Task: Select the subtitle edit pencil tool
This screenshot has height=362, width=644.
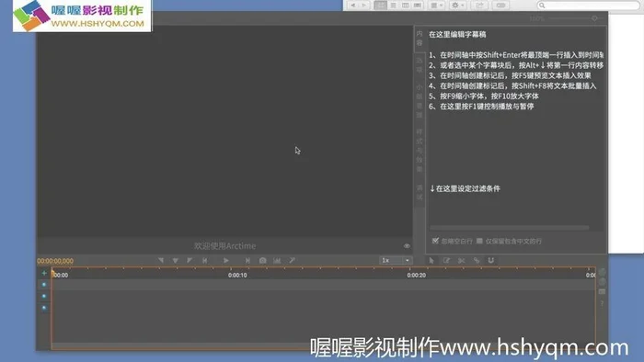Action: pyautogui.click(x=446, y=260)
